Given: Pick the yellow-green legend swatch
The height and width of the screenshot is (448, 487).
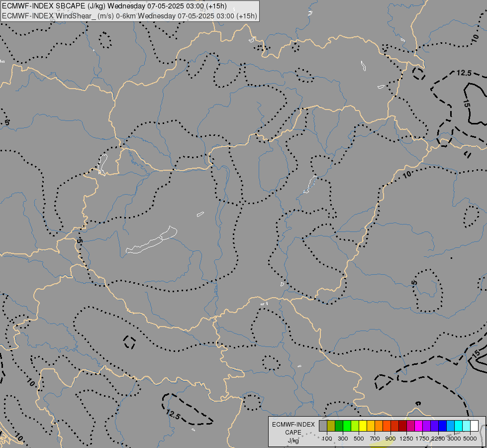Looking at the screenshot, I should pyautogui.click(x=355, y=426).
